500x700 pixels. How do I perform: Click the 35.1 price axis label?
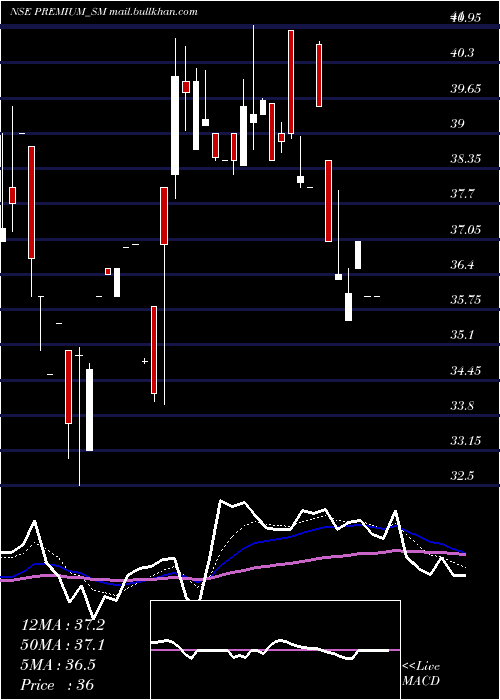point(462,335)
